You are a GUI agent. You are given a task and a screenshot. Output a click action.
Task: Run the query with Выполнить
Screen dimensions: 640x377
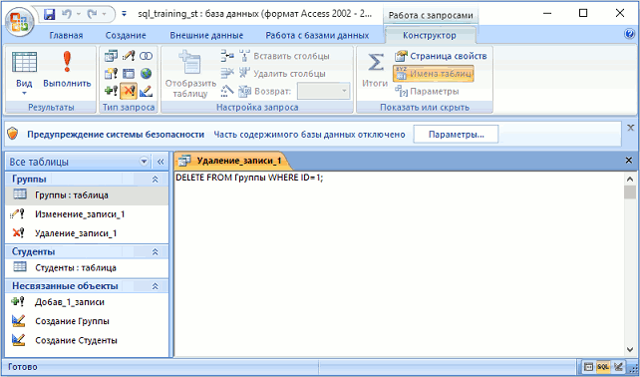(67, 70)
